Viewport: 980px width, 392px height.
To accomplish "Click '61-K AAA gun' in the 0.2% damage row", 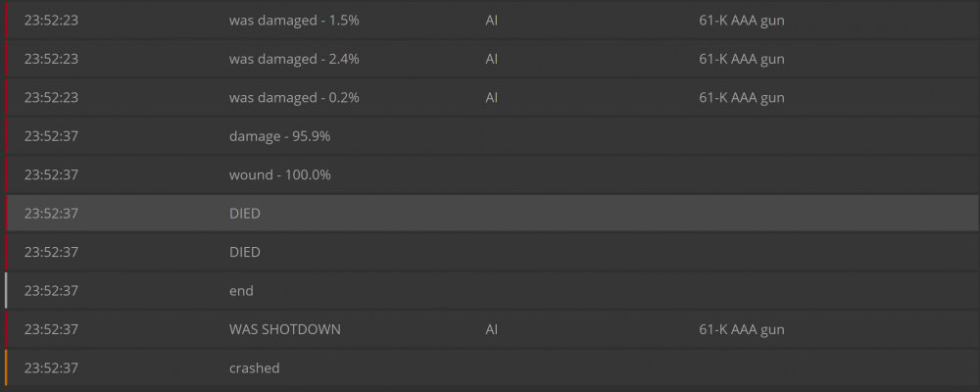I will tap(742, 98).
